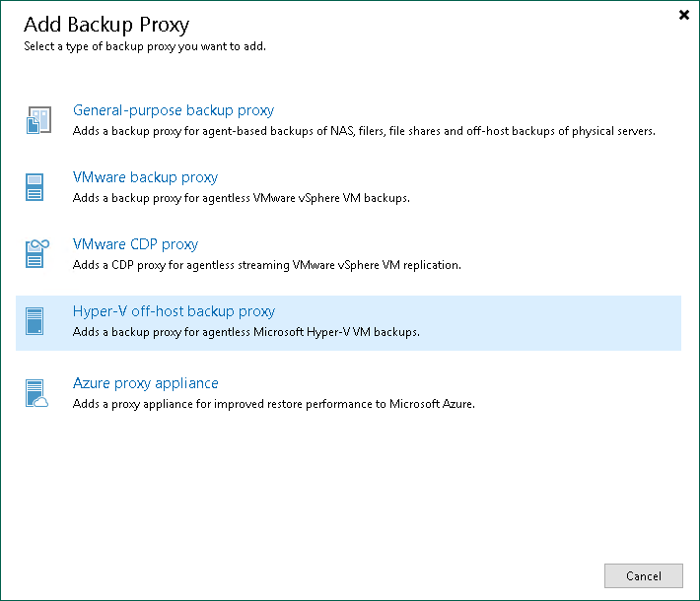Screen dimensions: 700x601
Task: Open General-purpose backup proxy title link
Action: (x=174, y=110)
